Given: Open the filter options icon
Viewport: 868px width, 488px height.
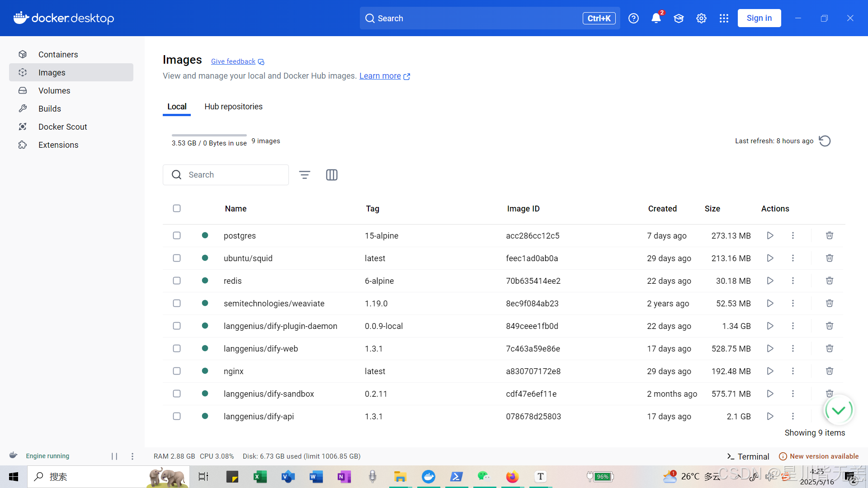Looking at the screenshot, I should [305, 175].
